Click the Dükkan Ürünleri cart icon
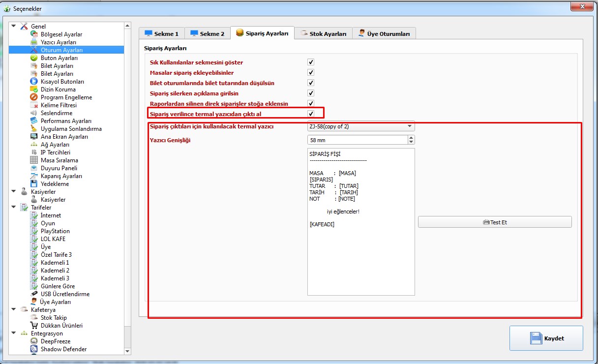The image size is (598, 364). click(34, 326)
